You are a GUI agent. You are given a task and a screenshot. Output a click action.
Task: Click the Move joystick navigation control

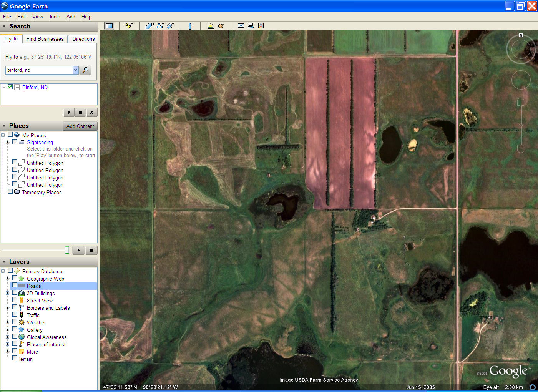(521, 80)
